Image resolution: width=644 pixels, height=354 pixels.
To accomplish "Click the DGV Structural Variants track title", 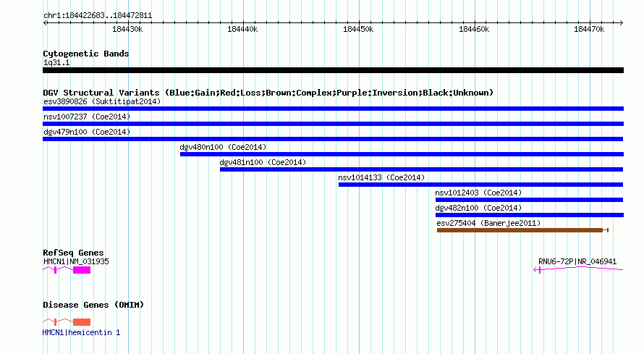I will pos(268,93).
